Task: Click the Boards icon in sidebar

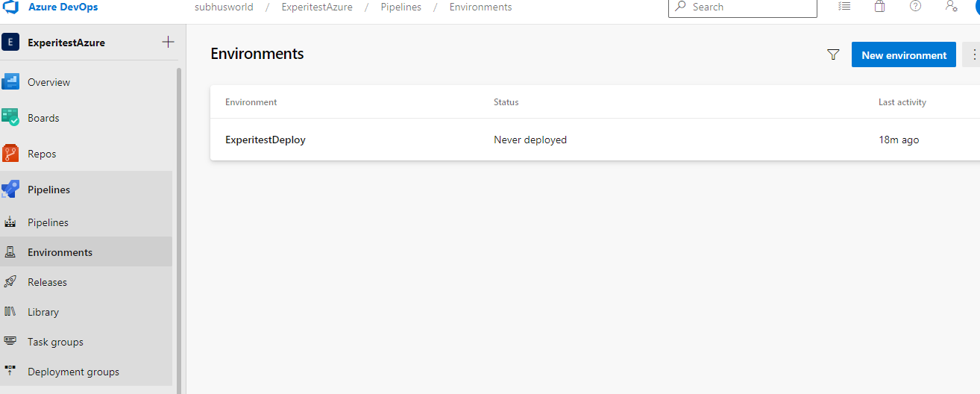Action: tap(10, 117)
